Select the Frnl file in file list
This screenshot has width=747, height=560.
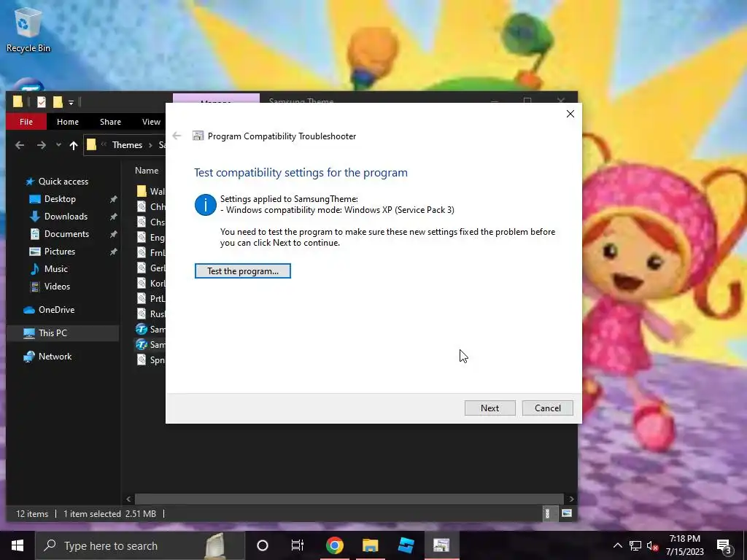tap(150, 252)
